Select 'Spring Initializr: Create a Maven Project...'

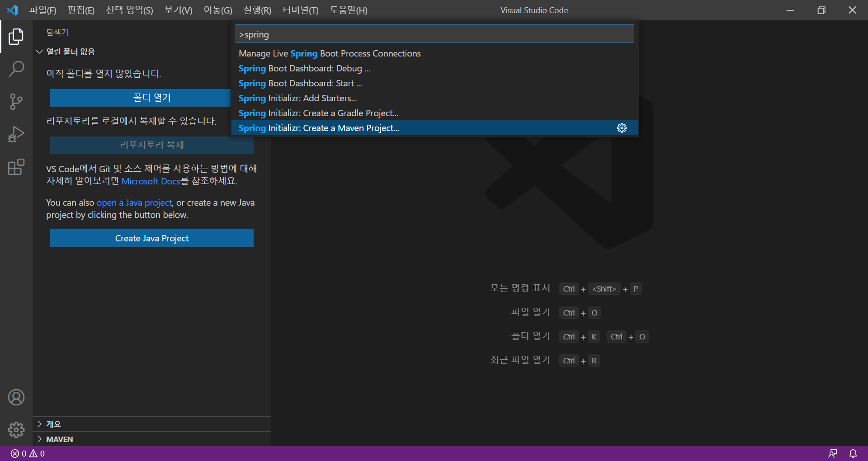[x=435, y=128]
